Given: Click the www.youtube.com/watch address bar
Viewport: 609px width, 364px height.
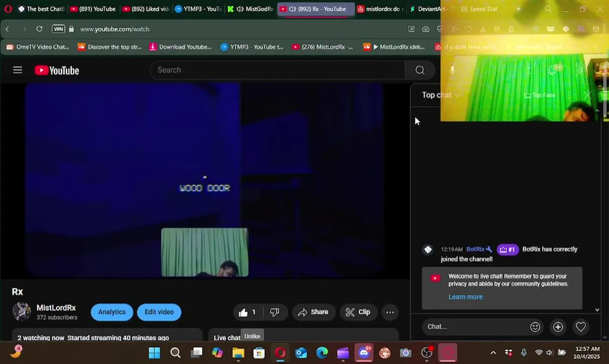Looking at the screenshot, I should 114,29.
